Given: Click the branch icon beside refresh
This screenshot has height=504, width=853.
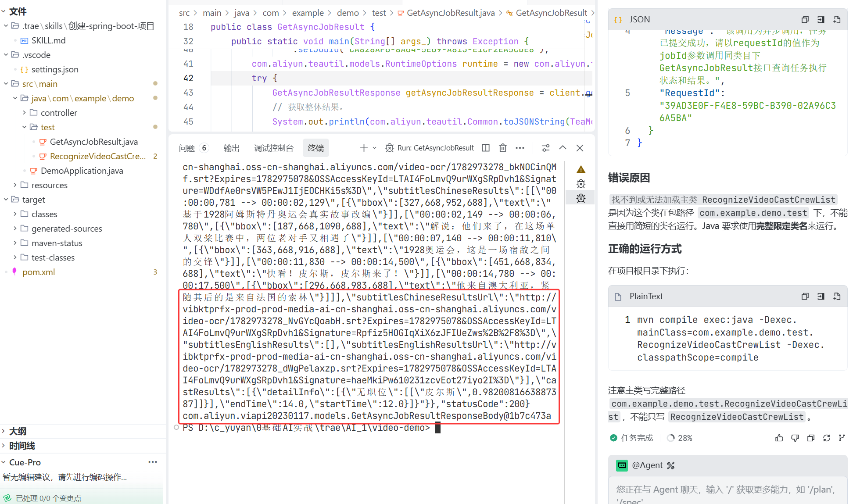Looking at the screenshot, I should (x=842, y=438).
